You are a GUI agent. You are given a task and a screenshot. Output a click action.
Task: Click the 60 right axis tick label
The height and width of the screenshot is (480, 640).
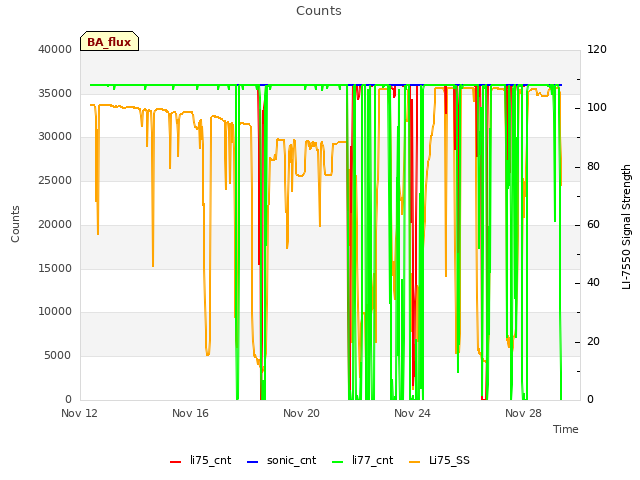593,224
